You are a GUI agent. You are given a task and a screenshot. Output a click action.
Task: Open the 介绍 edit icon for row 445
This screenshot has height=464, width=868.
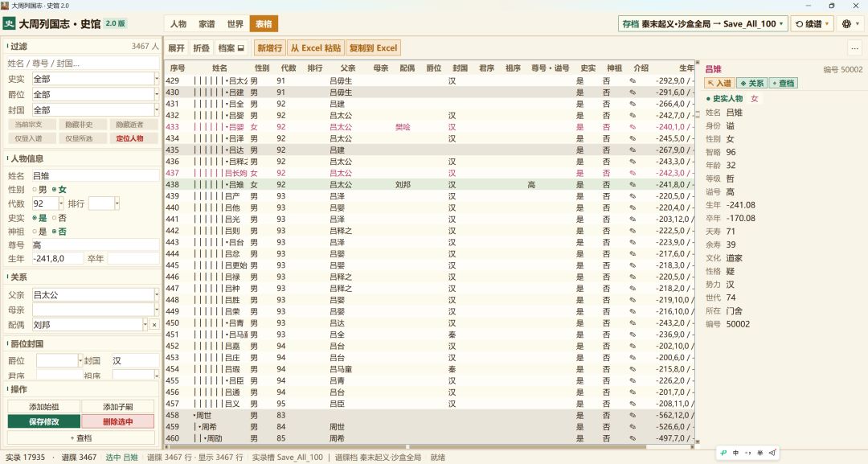633,265
